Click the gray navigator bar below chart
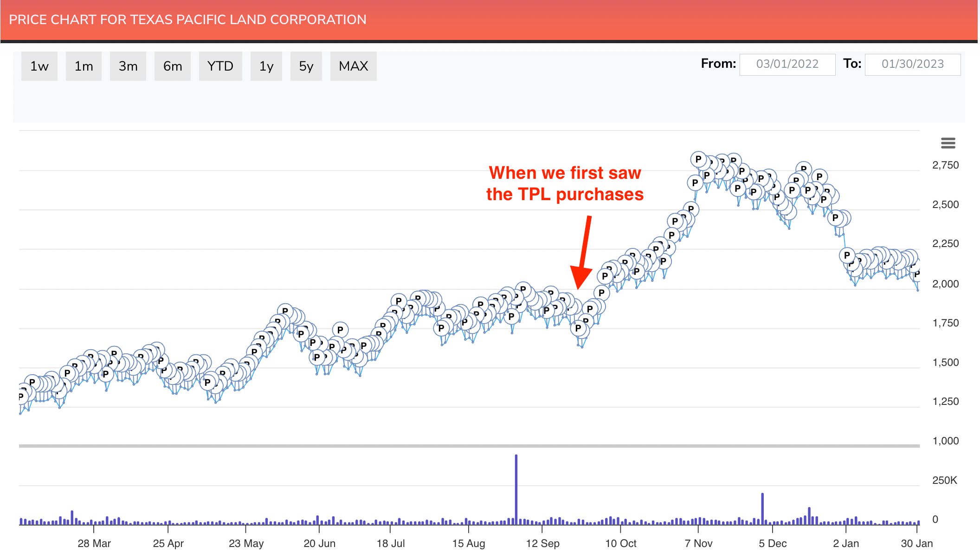Image resolution: width=980 pixels, height=560 pixels. (469, 446)
